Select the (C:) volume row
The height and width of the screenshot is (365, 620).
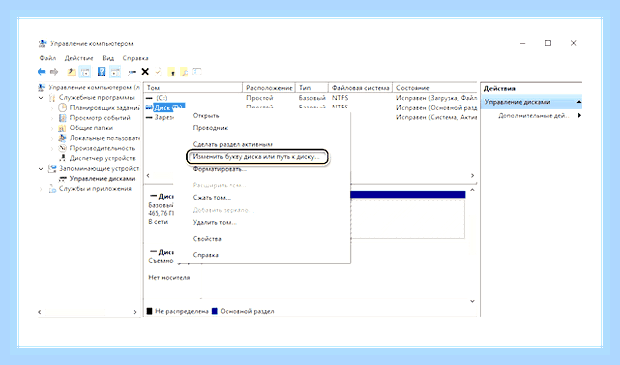point(311,98)
